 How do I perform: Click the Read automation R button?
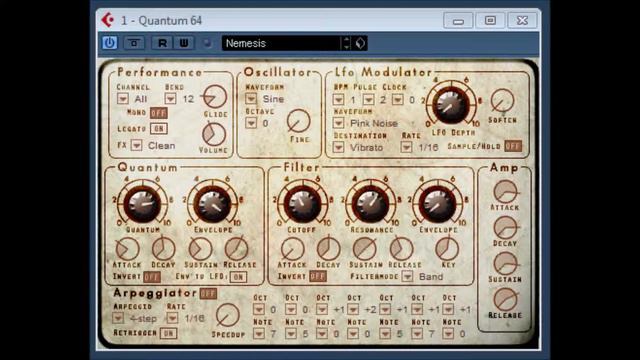162,43
